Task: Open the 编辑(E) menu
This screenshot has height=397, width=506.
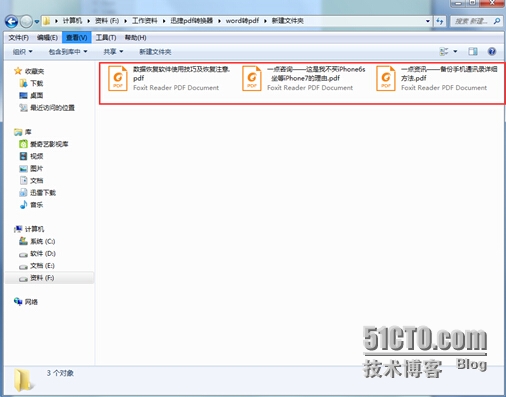Action: pos(47,38)
